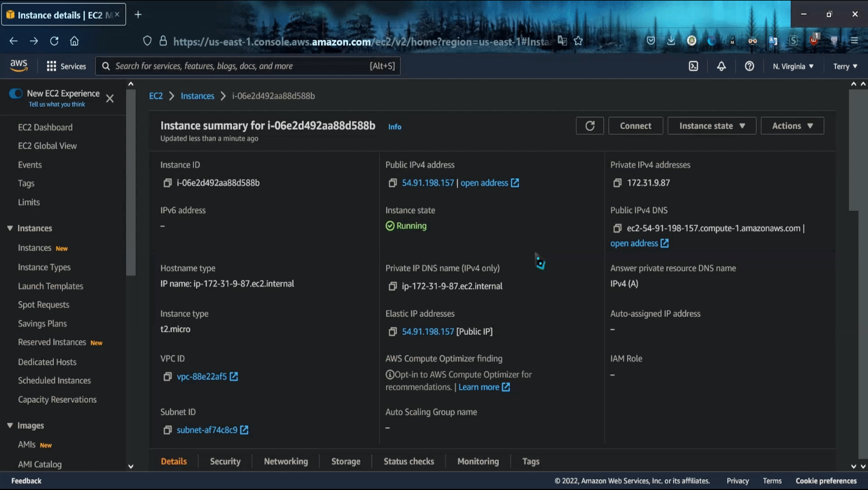
Task: Collapse the Instances sidebar section
Action: [10, 228]
